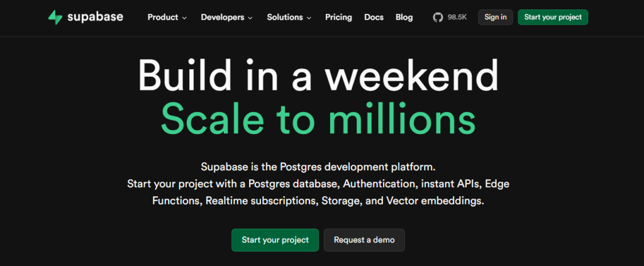This screenshot has width=644, height=266.
Task: Select the Developers menu label
Action: [223, 17]
